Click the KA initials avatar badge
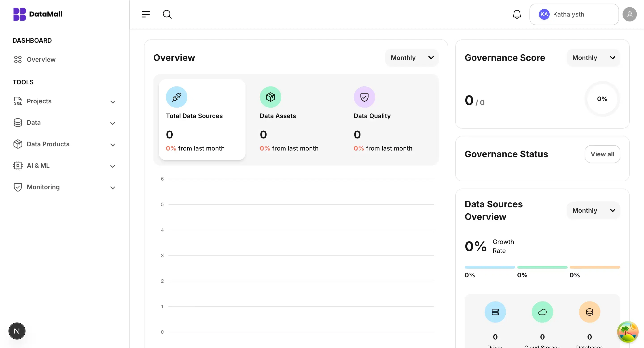This screenshot has height=348, width=644. click(x=544, y=14)
